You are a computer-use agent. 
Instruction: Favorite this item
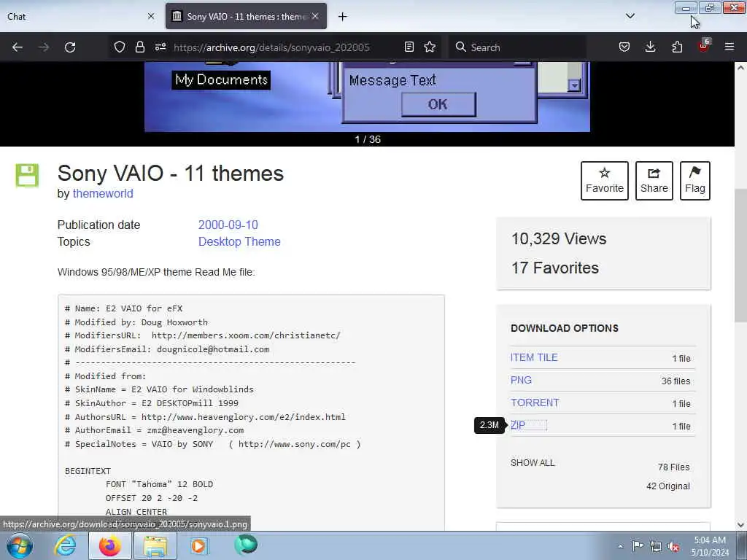[605, 181]
